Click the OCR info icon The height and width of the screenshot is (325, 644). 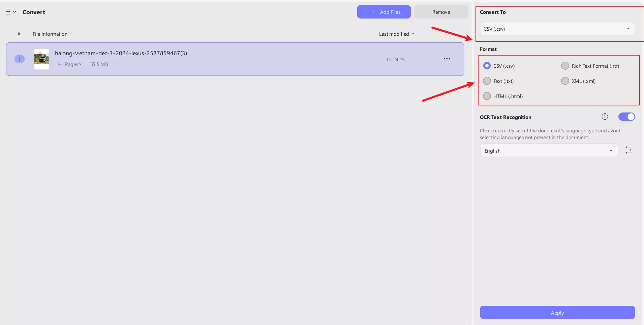point(605,117)
